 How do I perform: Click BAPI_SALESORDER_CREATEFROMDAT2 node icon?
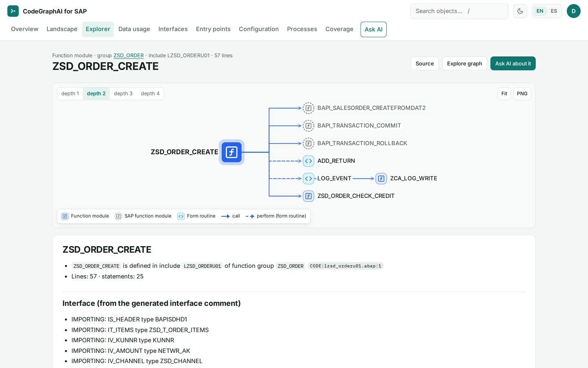point(309,108)
